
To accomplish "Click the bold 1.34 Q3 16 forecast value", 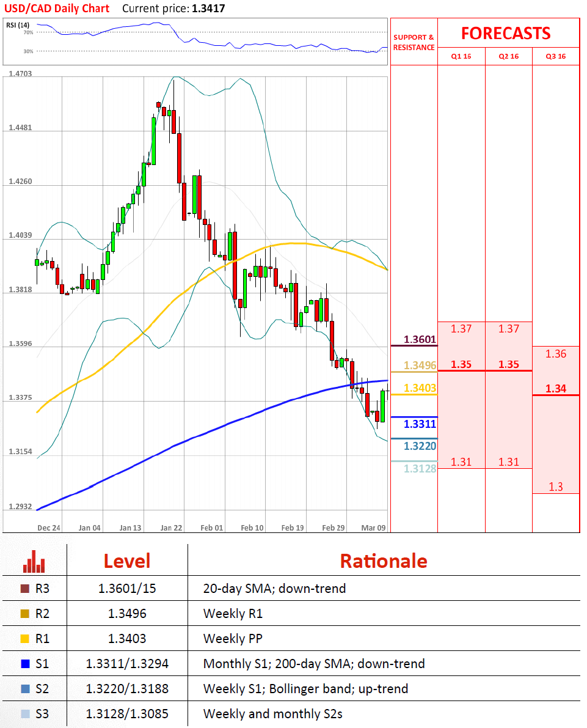I will [x=555, y=389].
